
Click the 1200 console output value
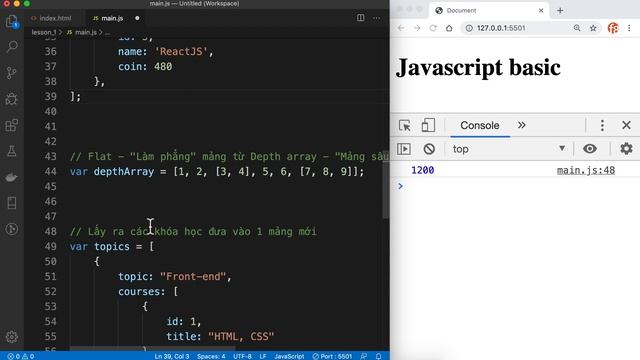tap(422, 170)
